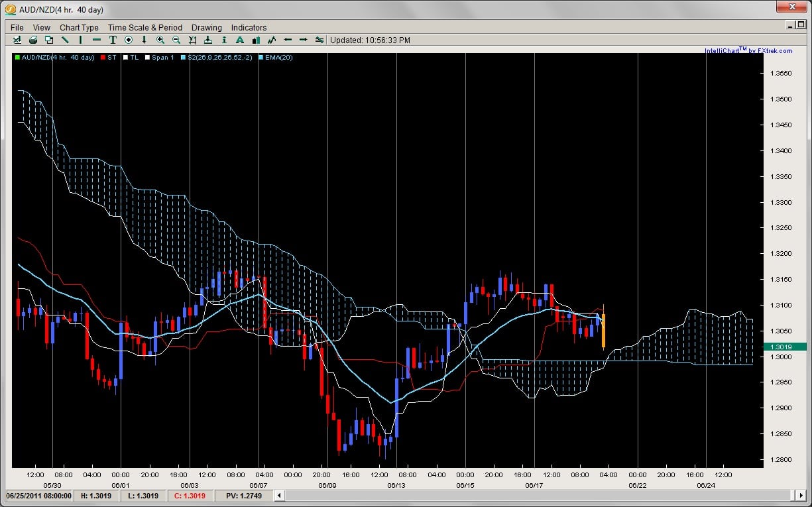Viewport: 812px width, 507px height.
Task: Open the Indicators menu
Action: 249,27
